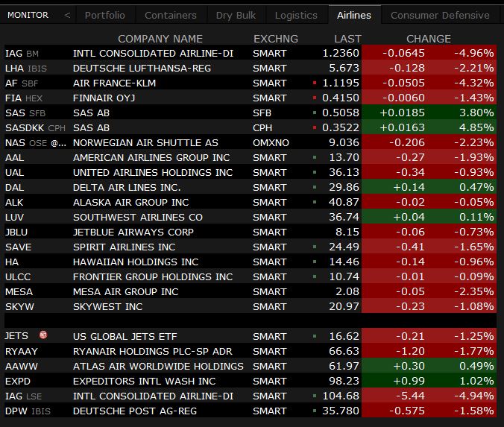Click ATLAS AIR WORLDWIDE HOLDINGS name

point(158,366)
